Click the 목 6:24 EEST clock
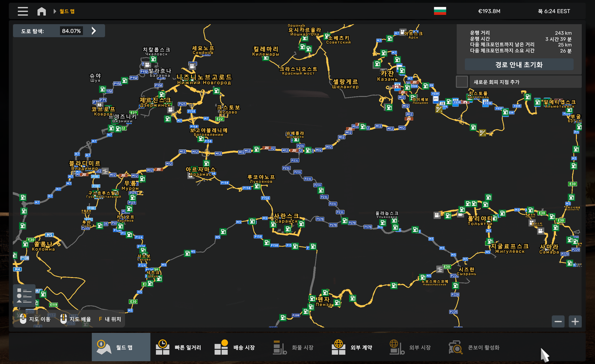 (x=554, y=11)
